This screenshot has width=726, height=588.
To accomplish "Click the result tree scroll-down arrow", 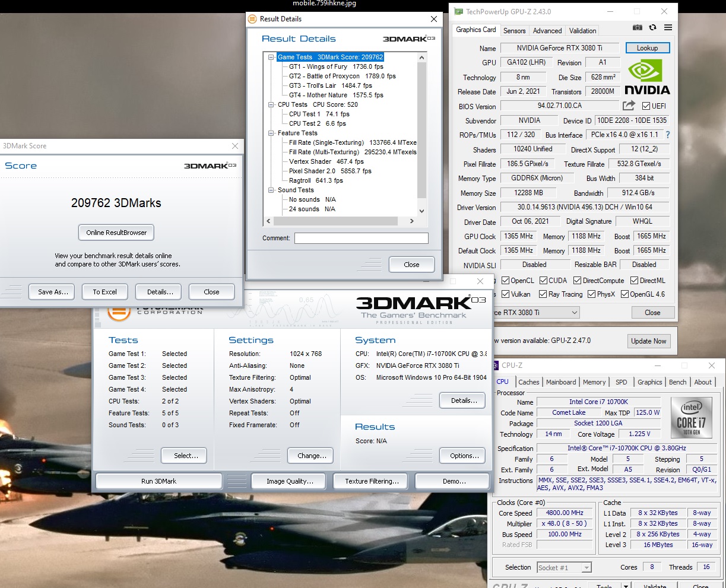I will 422,211.
